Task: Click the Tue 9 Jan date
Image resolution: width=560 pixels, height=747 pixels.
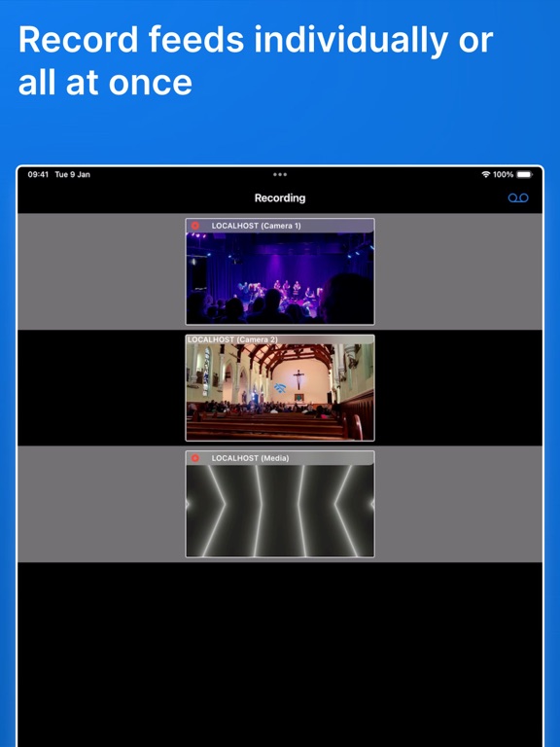Action: [72, 174]
